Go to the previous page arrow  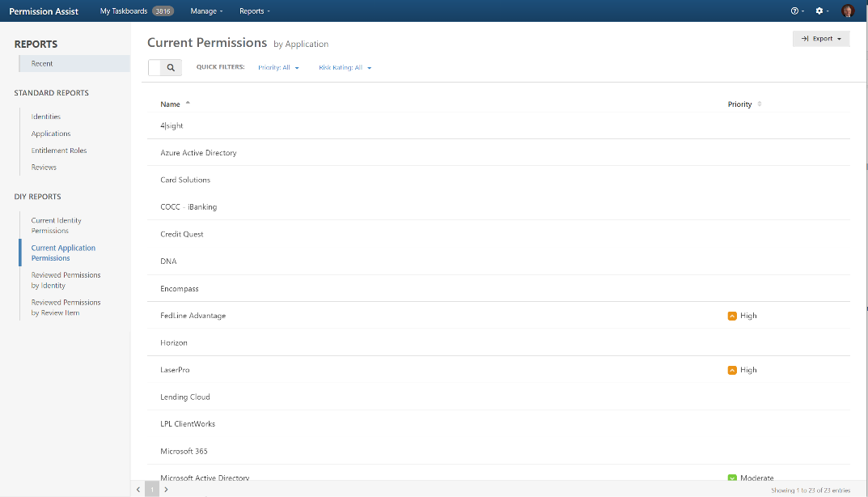(138, 490)
